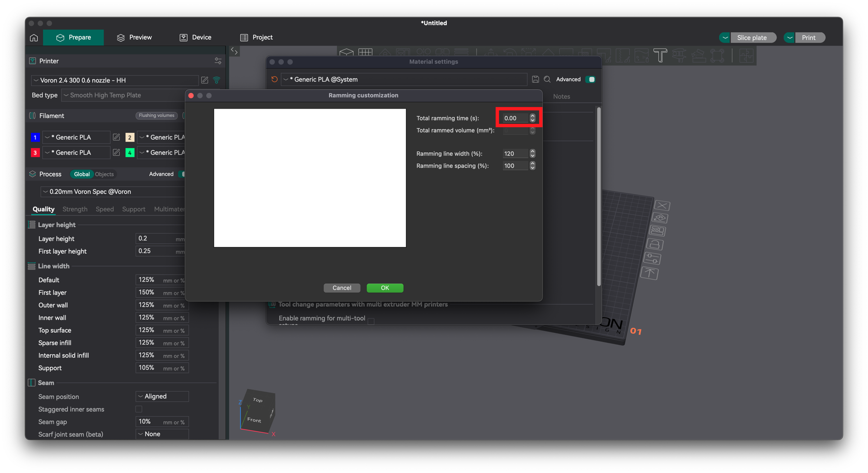The width and height of the screenshot is (868, 473).
Task: Open the Seam position dropdown
Action: point(162,397)
